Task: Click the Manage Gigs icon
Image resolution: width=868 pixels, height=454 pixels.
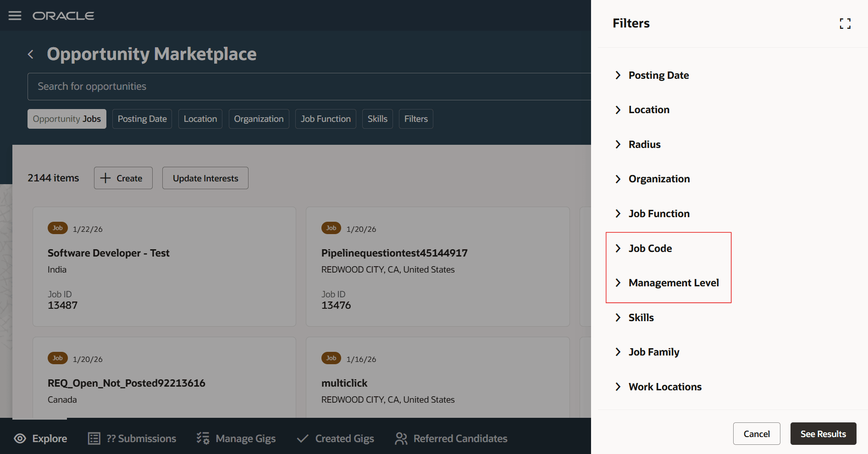Action: click(x=203, y=438)
